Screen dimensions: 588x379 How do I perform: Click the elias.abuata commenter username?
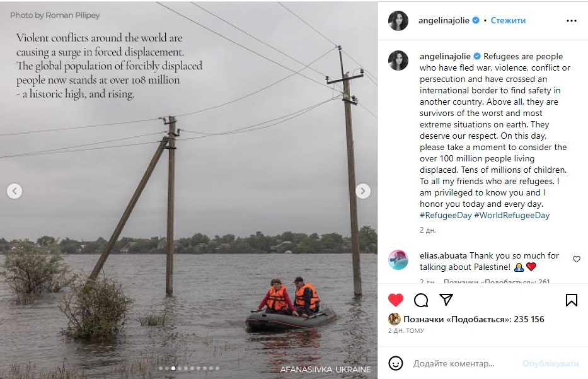click(443, 255)
